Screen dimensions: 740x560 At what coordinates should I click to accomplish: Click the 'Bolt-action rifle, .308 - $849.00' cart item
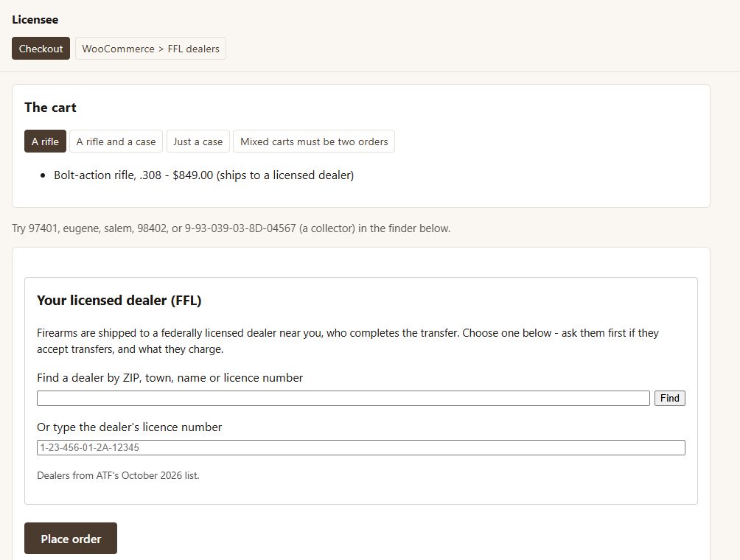[204, 175]
